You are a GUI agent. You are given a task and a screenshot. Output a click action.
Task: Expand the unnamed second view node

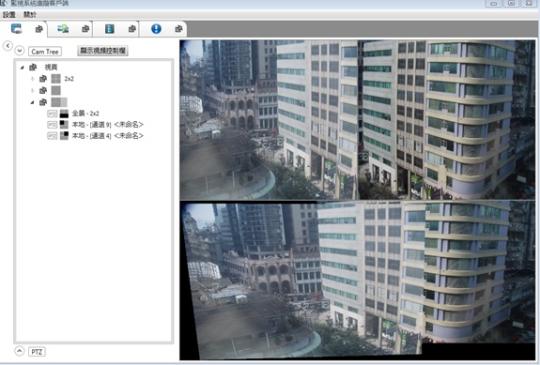tap(32, 91)
